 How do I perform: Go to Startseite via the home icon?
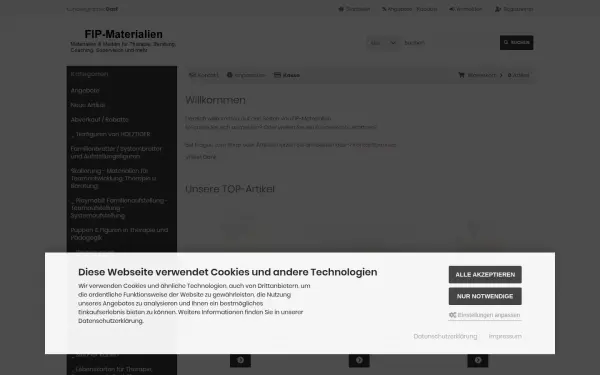tap(341, 9)
